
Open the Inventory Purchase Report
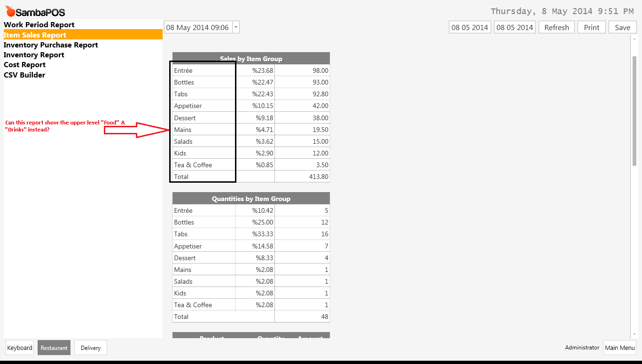[50, 45]
